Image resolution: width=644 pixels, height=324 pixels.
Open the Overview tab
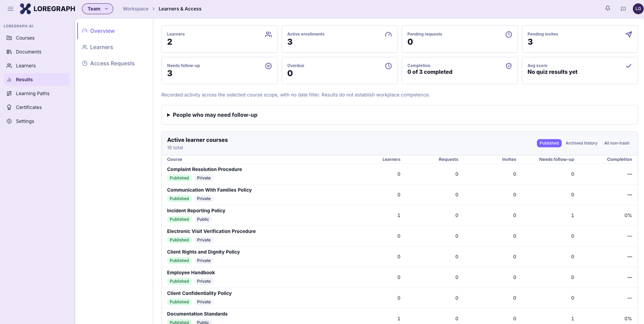[114, 31]
